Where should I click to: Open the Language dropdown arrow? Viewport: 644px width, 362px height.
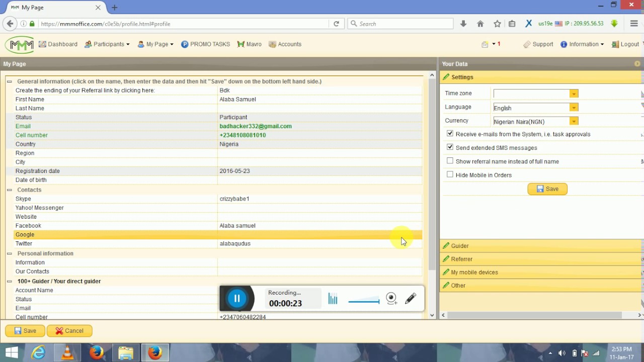[x=574, y=107]
